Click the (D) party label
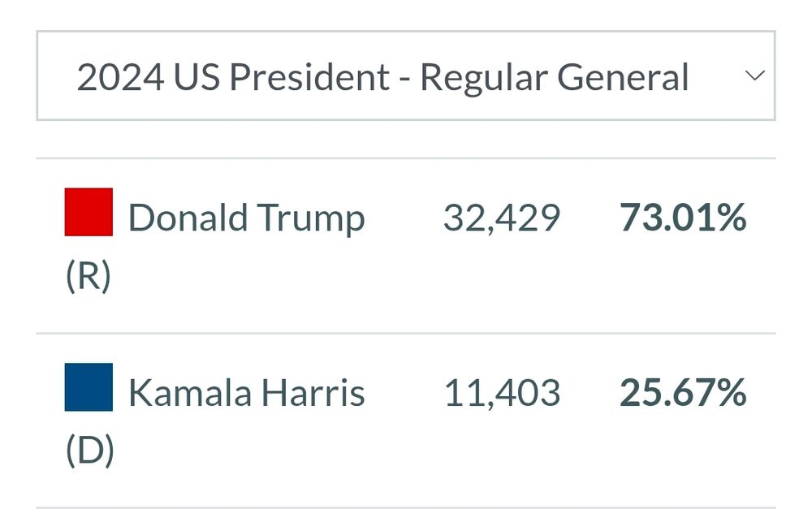Screen dimensions: 812x509 coord(89,451)
